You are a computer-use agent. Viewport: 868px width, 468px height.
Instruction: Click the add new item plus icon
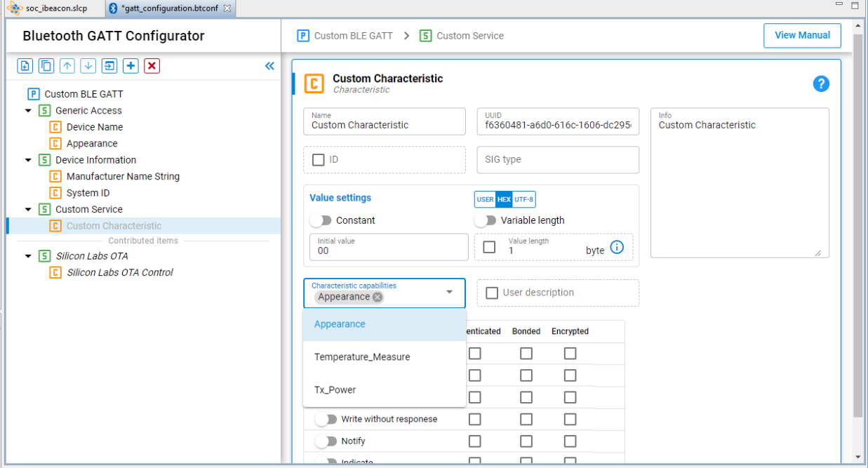tap(131, 66)
